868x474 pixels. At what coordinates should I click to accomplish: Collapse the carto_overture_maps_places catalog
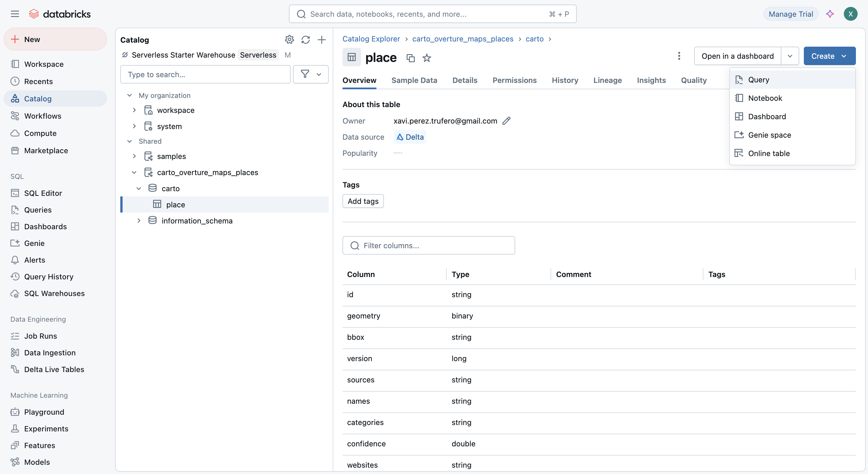[x=134, y=172]
